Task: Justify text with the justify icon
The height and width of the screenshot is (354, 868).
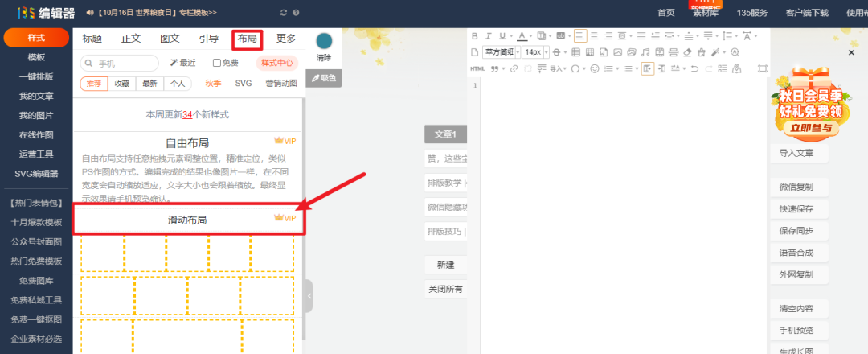Action: click(x=641, y=36)
